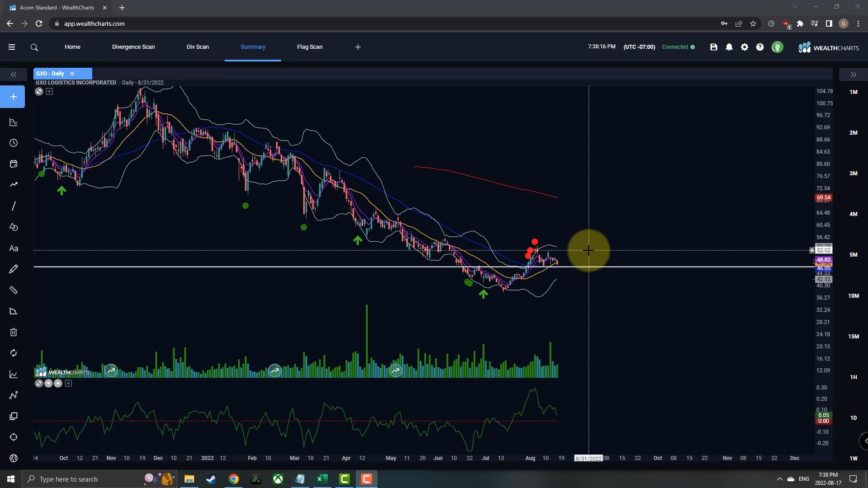Click the Windows taskbar search box
Screen dimensions: 868x488
[x=99, y=479]
